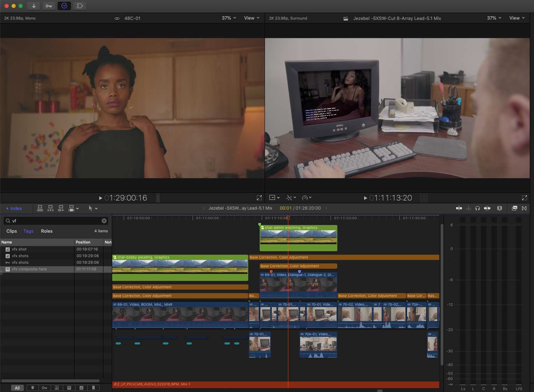Switch to the Roles tab

[46, 231]
